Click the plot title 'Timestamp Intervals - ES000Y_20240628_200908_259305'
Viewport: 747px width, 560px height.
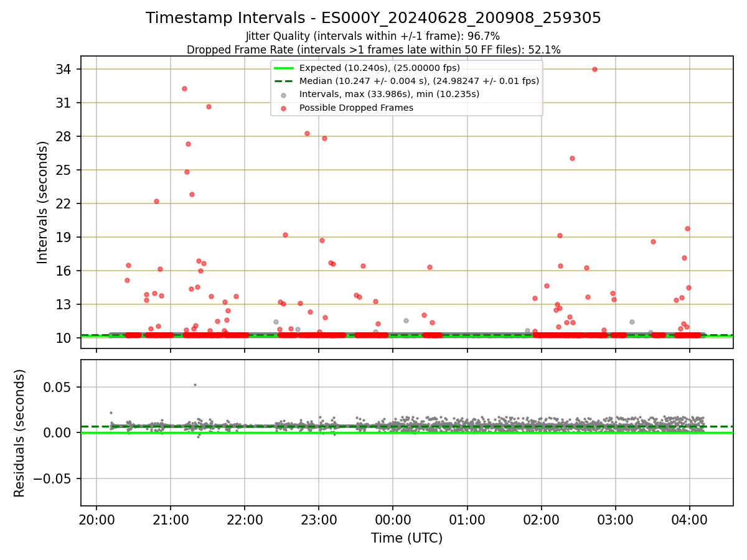point(374,18)
